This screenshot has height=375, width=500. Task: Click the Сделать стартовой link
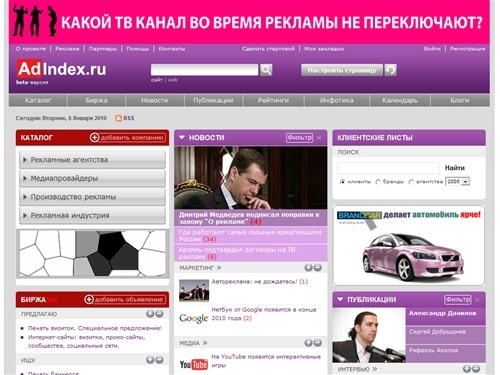pos(268,49)
